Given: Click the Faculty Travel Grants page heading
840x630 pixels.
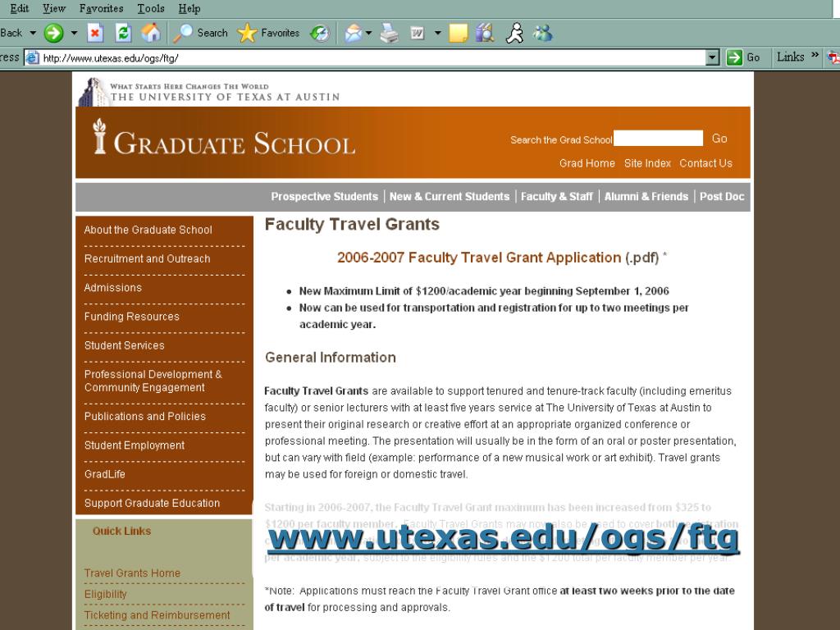Looking at the screenshot, I should (x=352, y=224).
